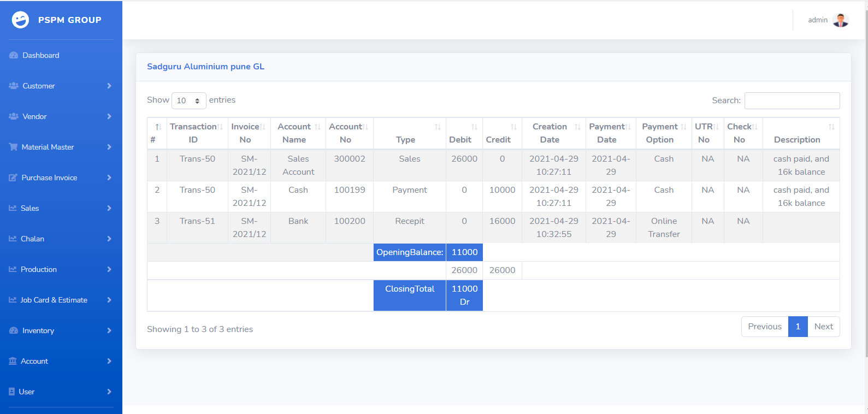Click the Dashboard speedometer icon
The width and height of the screenshot is (868, 414).
(14, 55)
